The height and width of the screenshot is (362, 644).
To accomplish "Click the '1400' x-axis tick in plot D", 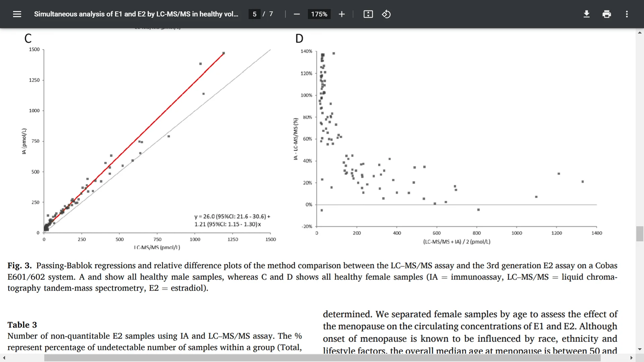I will 597,233.
